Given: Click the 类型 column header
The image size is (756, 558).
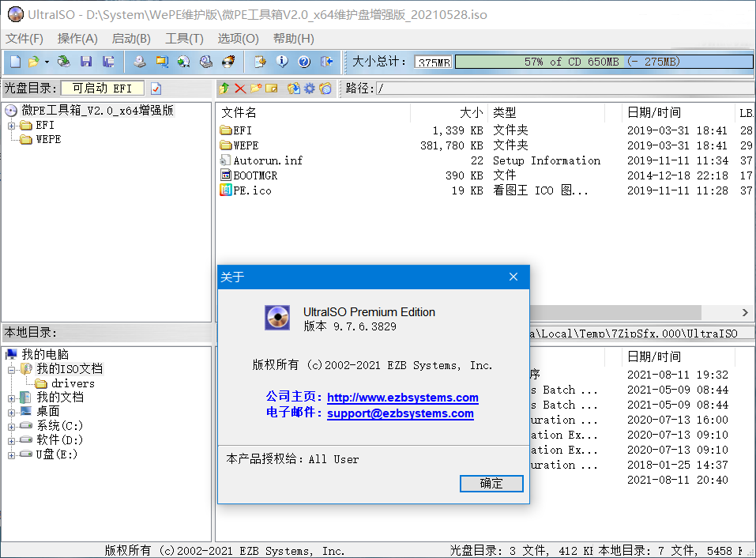Looking at the screenshot, I should [x=547, y=113].
